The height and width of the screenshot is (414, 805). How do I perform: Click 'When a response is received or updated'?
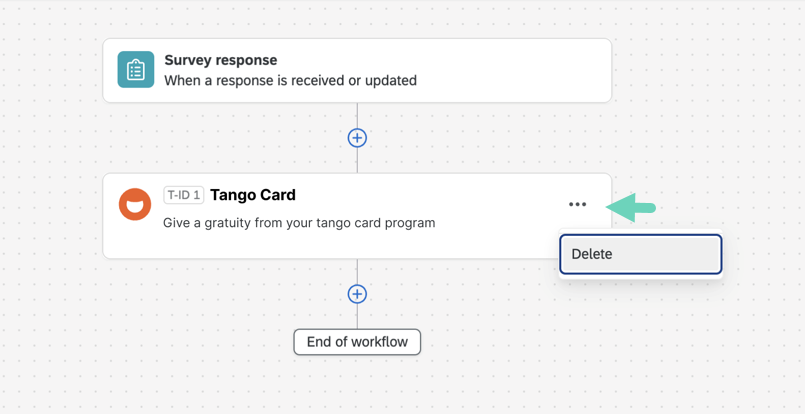click(x=291, y=81)
